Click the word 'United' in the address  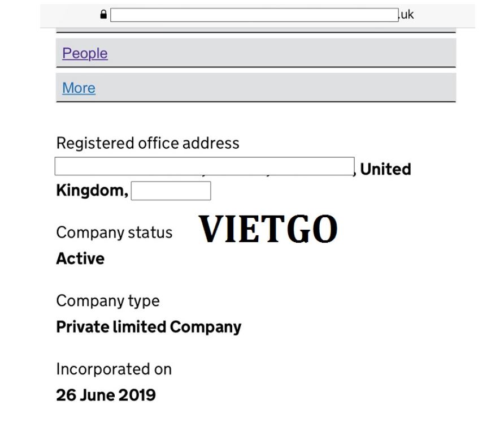tap(385, 169)
